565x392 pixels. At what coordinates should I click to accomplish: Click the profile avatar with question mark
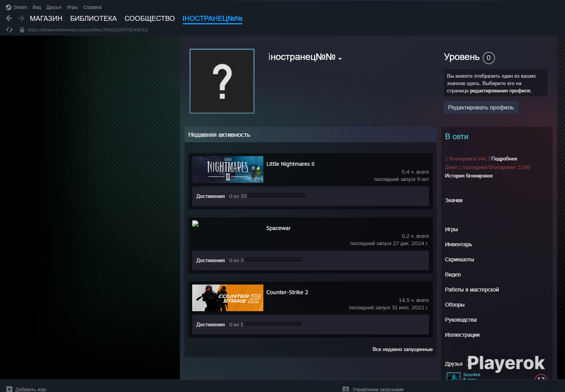(x=222, y=81)
